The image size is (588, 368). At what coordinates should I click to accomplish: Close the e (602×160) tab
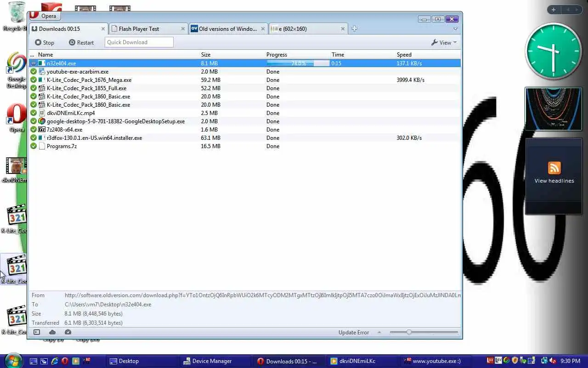(343, 29)
